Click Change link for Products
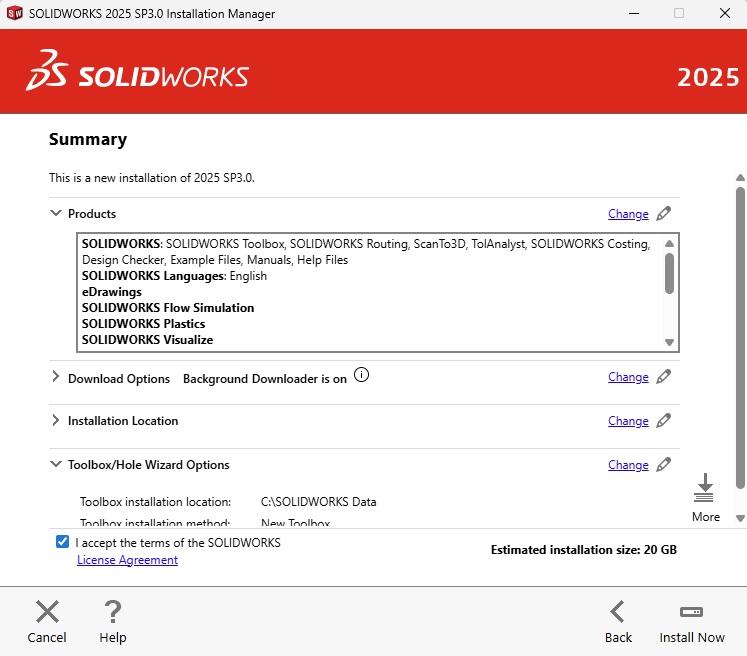 pyautogui.click(x=628, y=214)
